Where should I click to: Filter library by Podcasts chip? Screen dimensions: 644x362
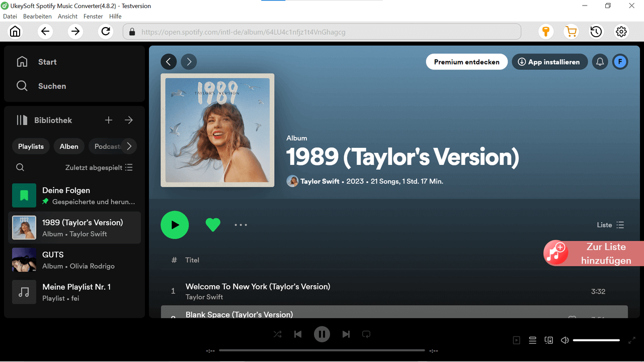(107, 146)
